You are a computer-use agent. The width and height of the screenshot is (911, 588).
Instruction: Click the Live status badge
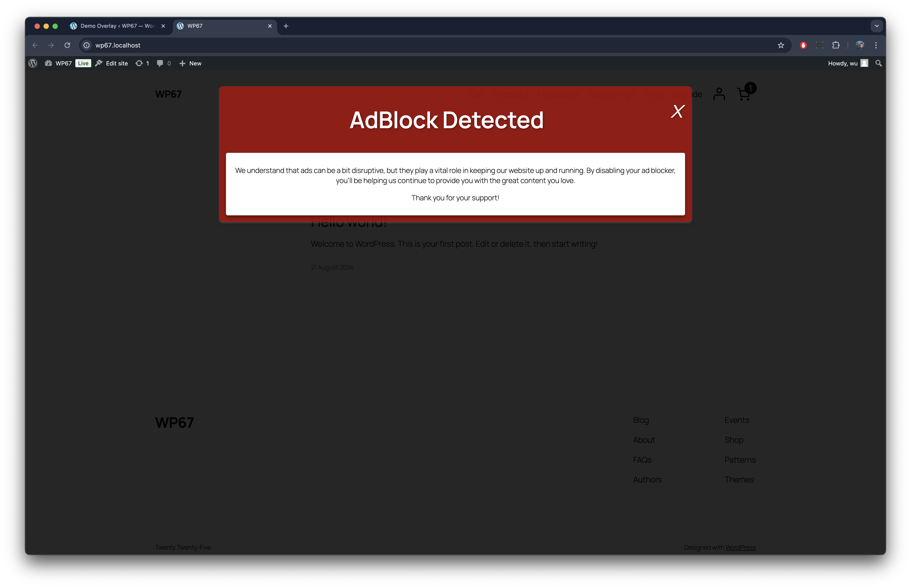tap(83, 63)
